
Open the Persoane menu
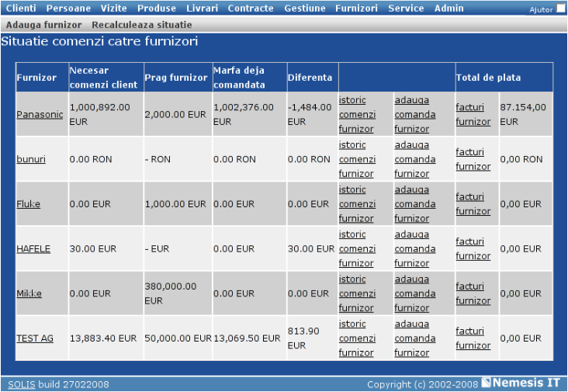coord(68,8)
